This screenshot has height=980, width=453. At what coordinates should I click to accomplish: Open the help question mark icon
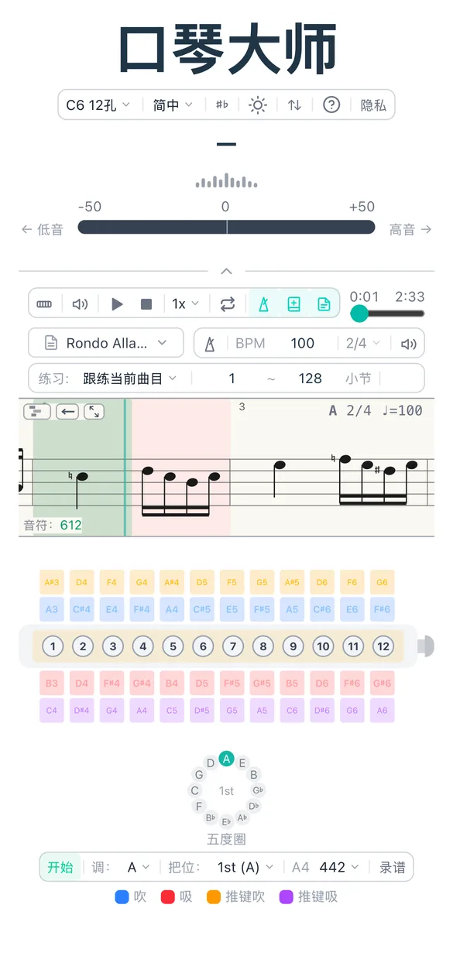331,105
